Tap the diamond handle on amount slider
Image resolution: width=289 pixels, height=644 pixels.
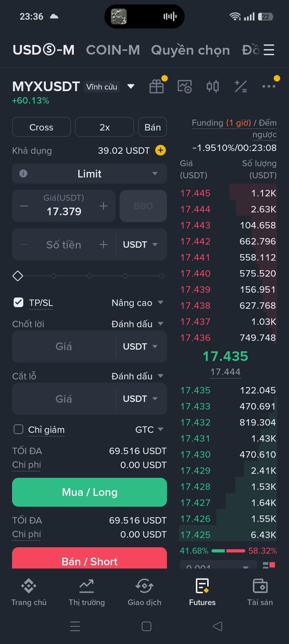click(x=18, y=276)
